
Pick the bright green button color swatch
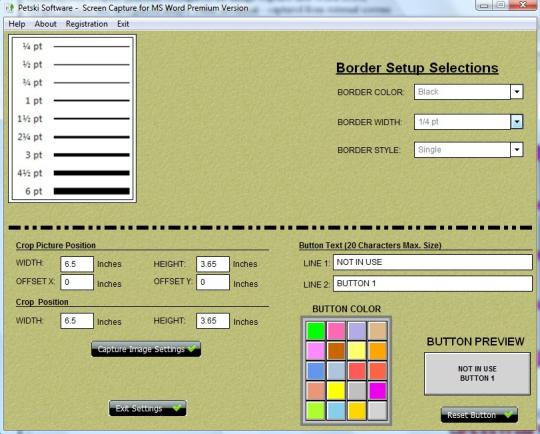(x=315, y=331)
